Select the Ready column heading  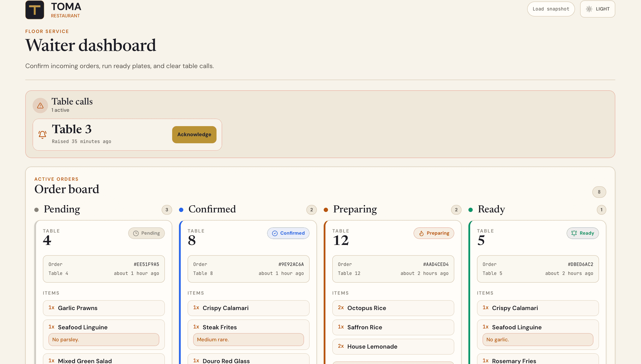pos(491,209)
